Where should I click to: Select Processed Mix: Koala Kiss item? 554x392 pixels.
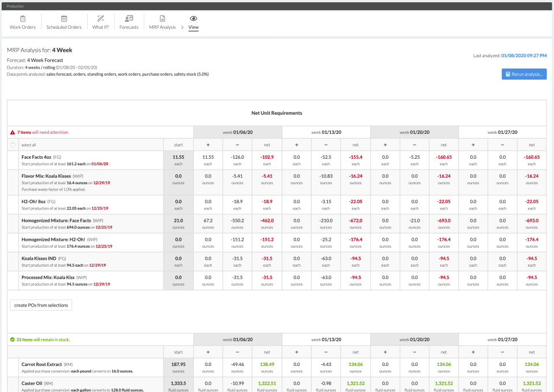(x=48, y=278)
